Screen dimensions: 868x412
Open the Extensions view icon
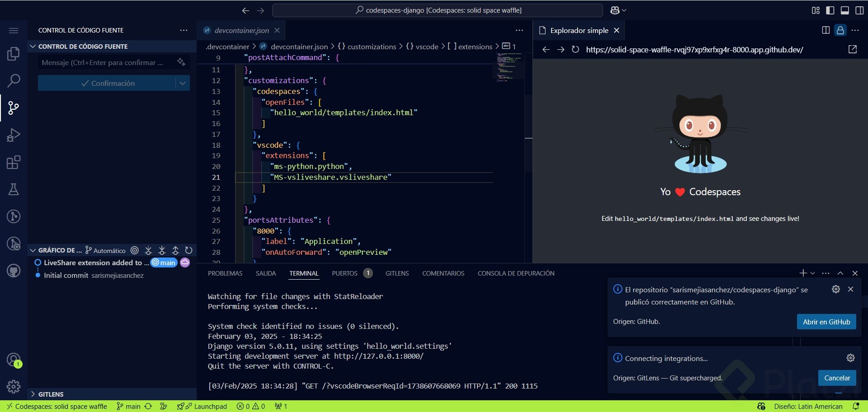(x=14, y=162)
